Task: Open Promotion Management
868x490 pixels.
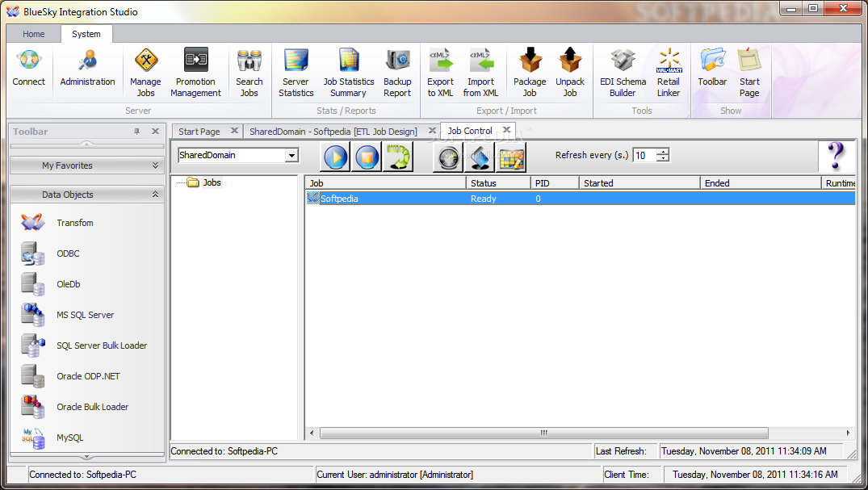Action: (x=196, y=73)
